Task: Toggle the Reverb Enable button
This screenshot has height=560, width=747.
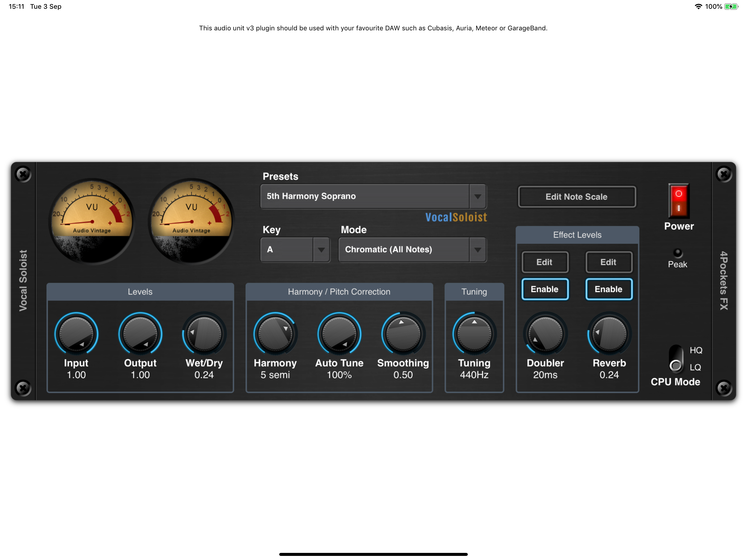Action: pos(609,289)
